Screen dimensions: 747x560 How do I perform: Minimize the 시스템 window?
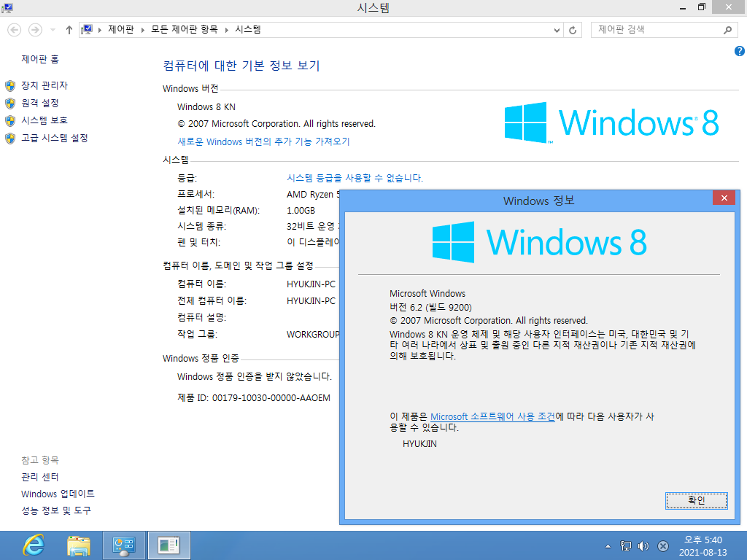tap(683, 7)
